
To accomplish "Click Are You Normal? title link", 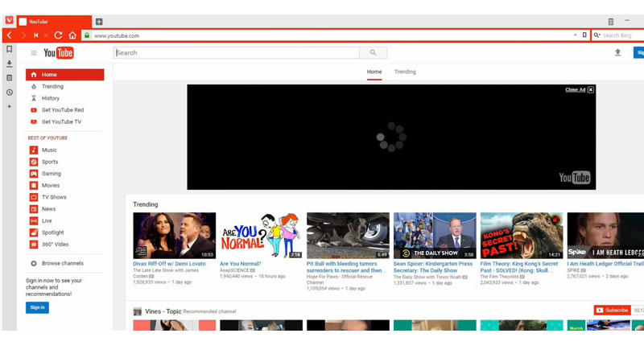I will click(x=240, y=264).
